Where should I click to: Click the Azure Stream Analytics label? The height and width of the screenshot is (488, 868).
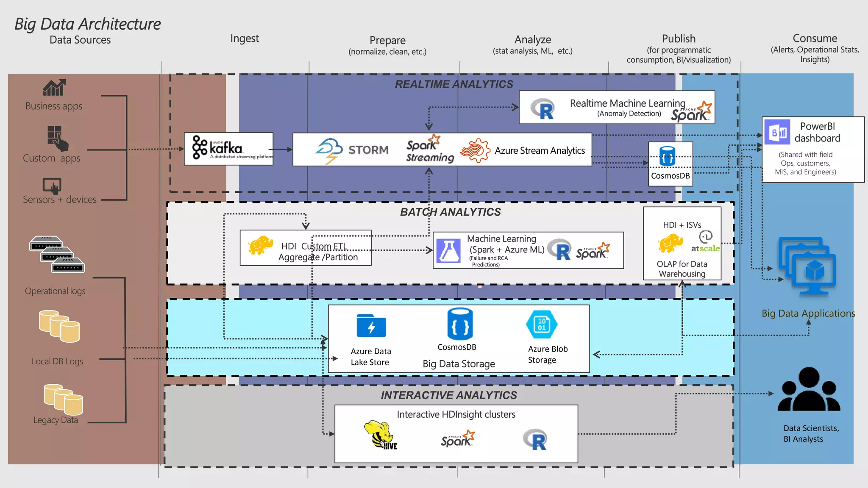point(540,150)
